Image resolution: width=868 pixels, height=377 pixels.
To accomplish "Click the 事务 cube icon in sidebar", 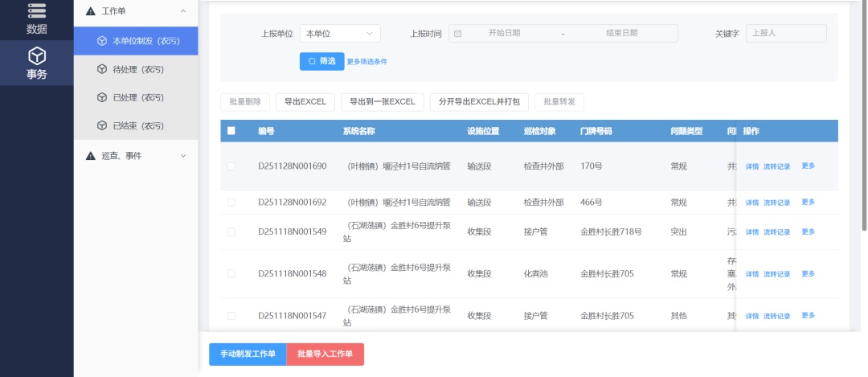I will [x=37, y=55].
